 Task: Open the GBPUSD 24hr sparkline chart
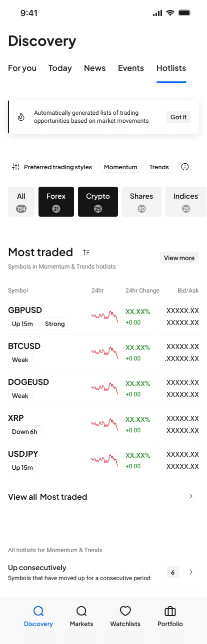[104, 316]
